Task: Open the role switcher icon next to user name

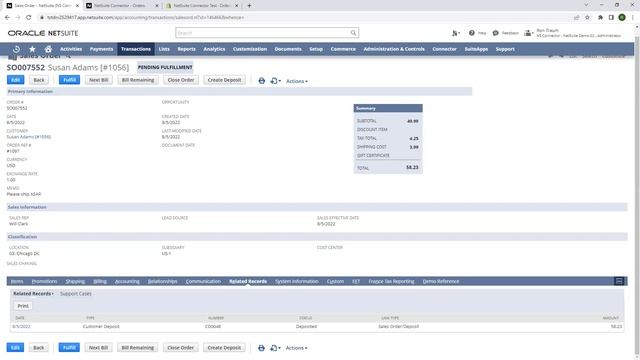Action: [529, 33]
